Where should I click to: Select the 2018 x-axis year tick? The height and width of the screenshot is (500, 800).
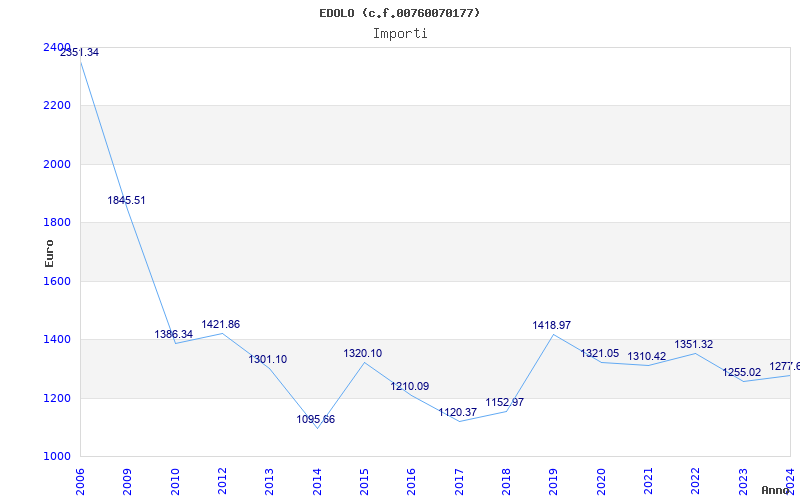point(506,482)
